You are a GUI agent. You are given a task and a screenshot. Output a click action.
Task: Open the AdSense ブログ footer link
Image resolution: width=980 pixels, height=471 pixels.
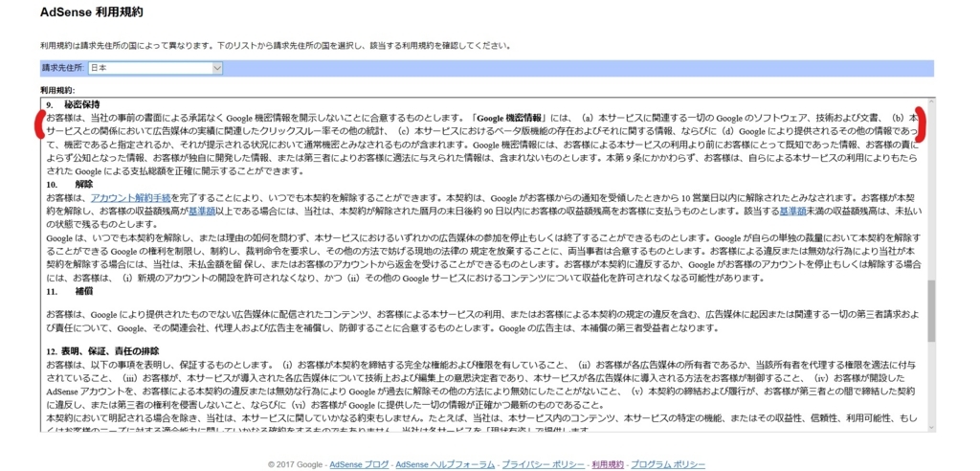[x=359, y=464]
